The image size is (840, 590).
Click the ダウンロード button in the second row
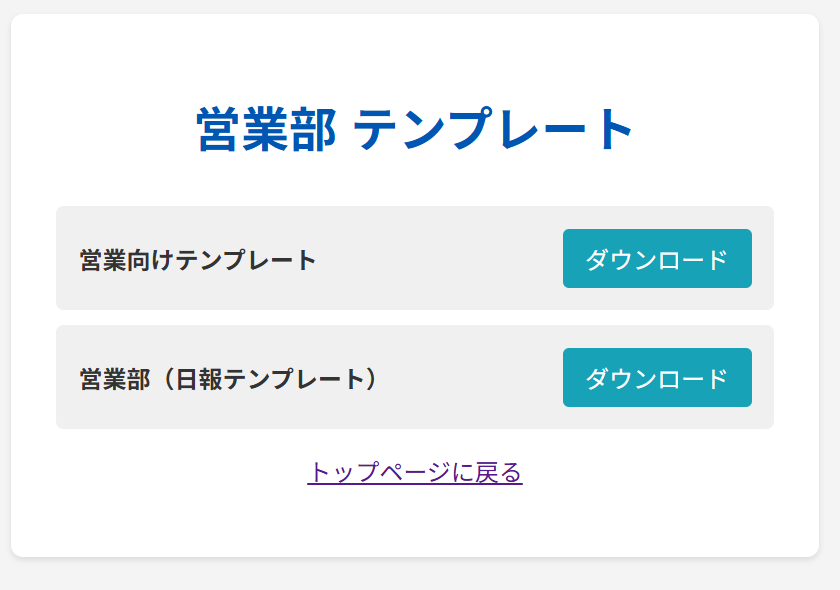(657, 377)
